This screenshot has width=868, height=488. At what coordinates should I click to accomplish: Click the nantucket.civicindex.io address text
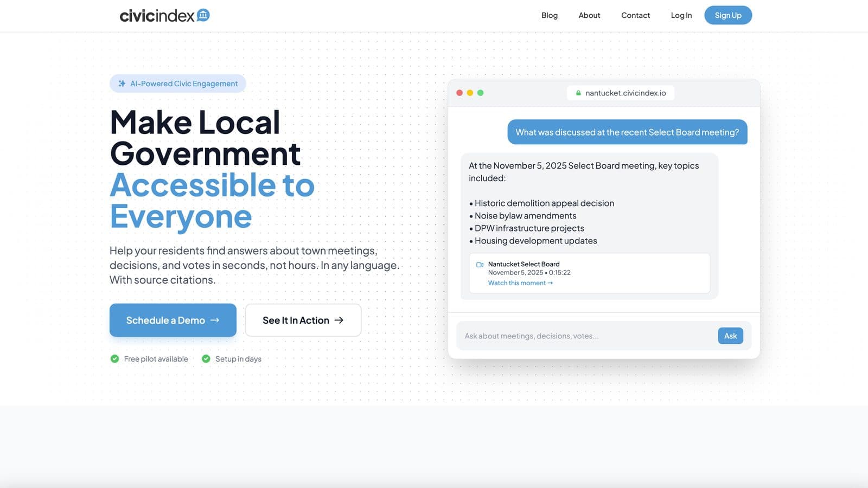coord(626,93)
